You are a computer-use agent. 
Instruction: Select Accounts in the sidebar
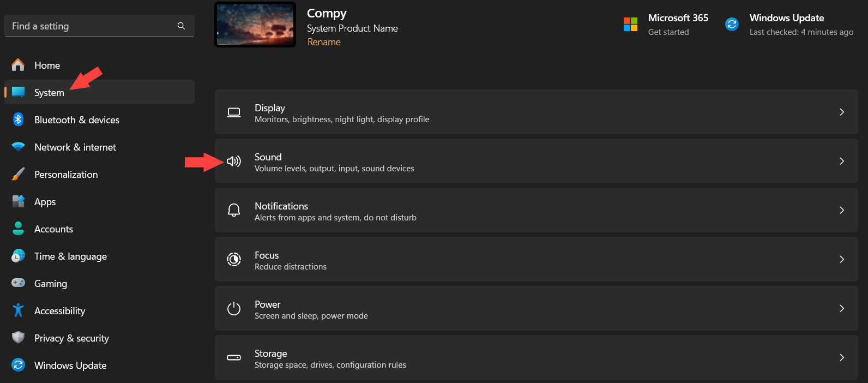point(53,229)
